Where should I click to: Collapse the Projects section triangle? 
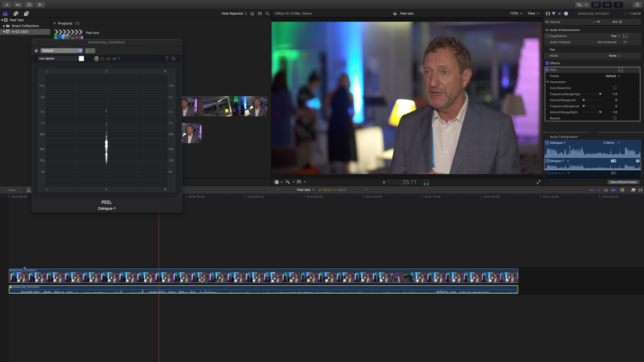(54, 24)
